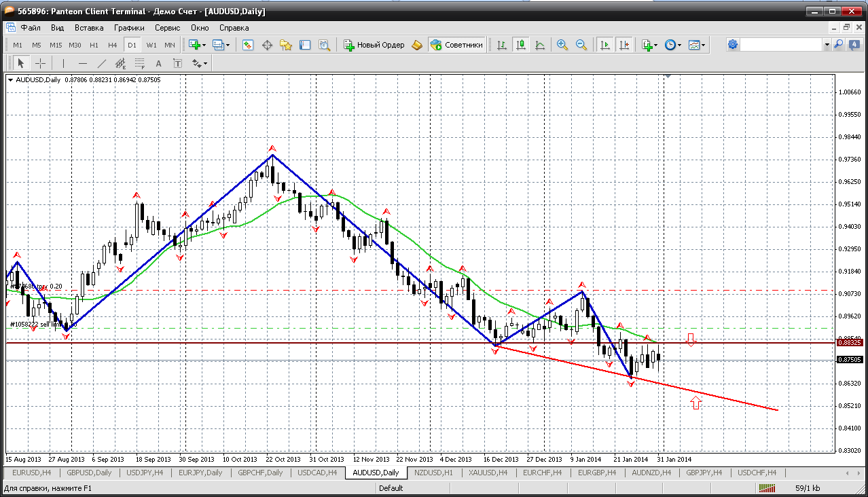
Task: Select the draw Trendline tool
Action: pos(102,63)
